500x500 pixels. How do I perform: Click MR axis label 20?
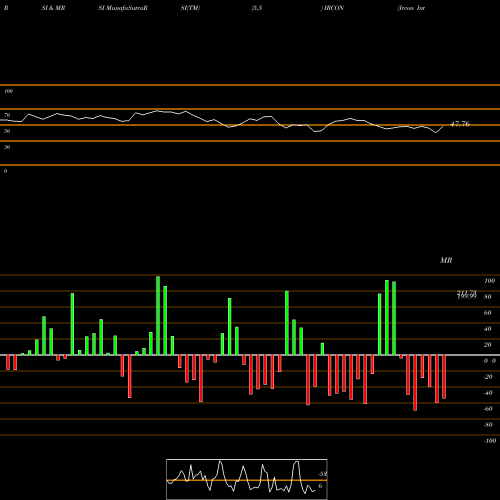488,345
